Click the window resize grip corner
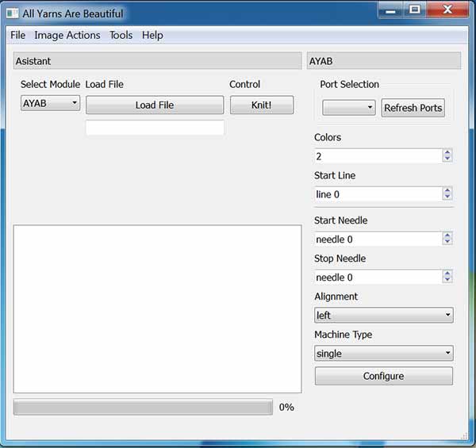The image size is (476, 448). click(x=464, y=436)
